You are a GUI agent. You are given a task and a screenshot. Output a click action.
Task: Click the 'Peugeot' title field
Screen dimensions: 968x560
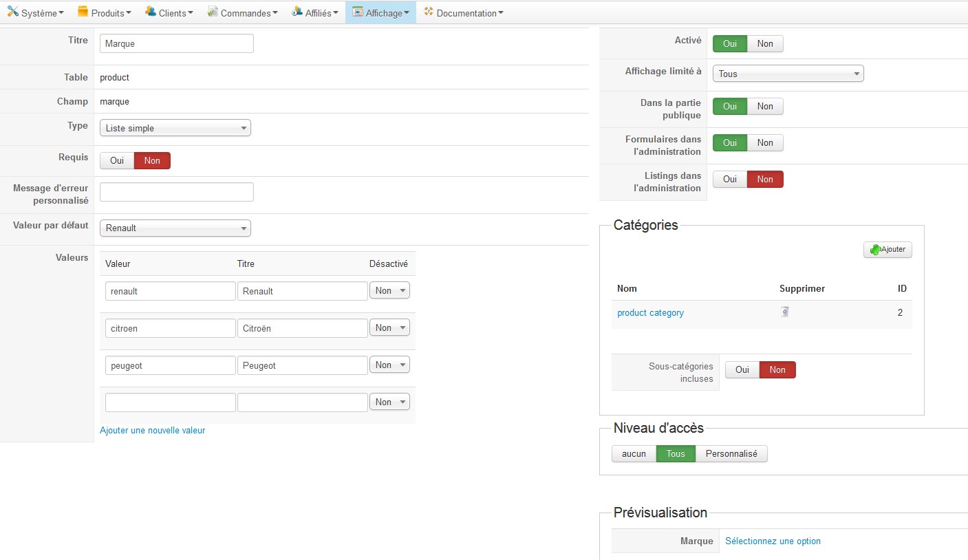point(303,365)
